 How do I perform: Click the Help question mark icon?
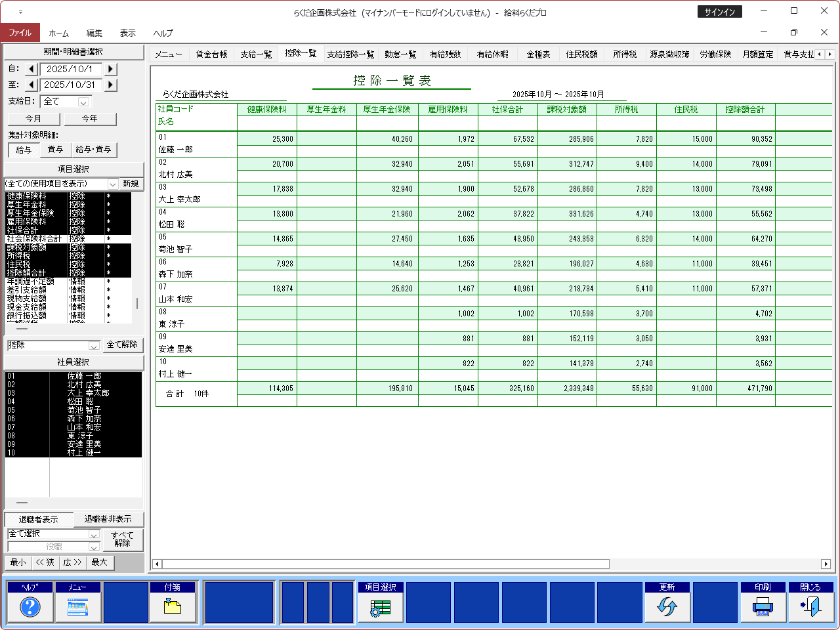[x=30, y=607]
